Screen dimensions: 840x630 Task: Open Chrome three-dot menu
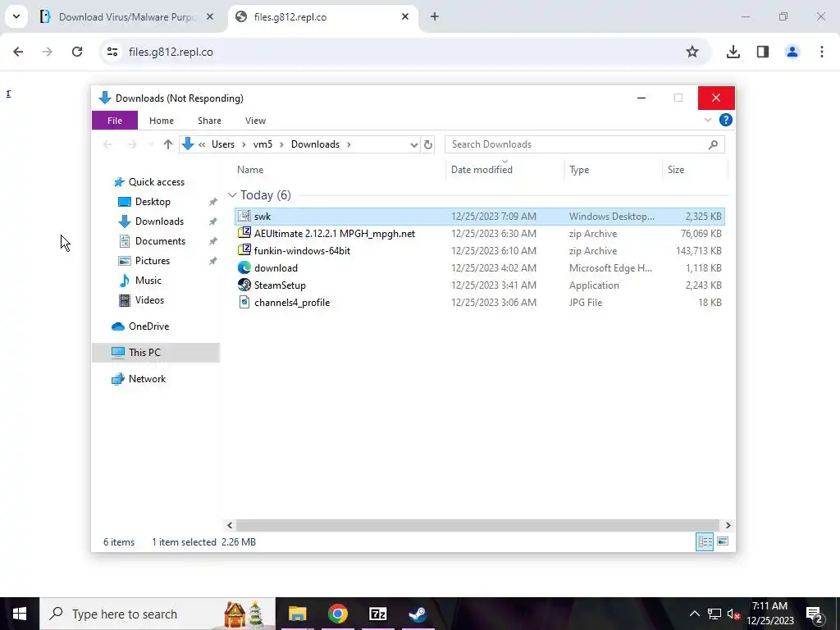[821, 52]
